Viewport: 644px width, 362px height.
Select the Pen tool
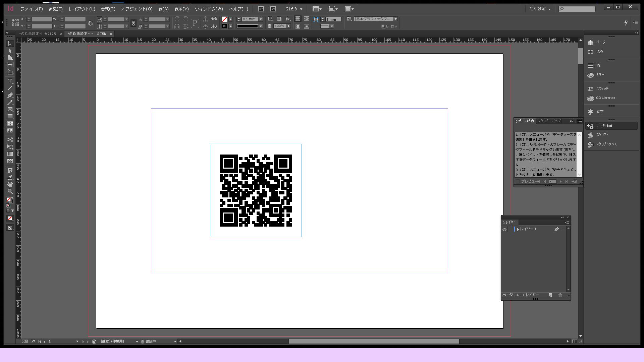click(x=10, y=95)
